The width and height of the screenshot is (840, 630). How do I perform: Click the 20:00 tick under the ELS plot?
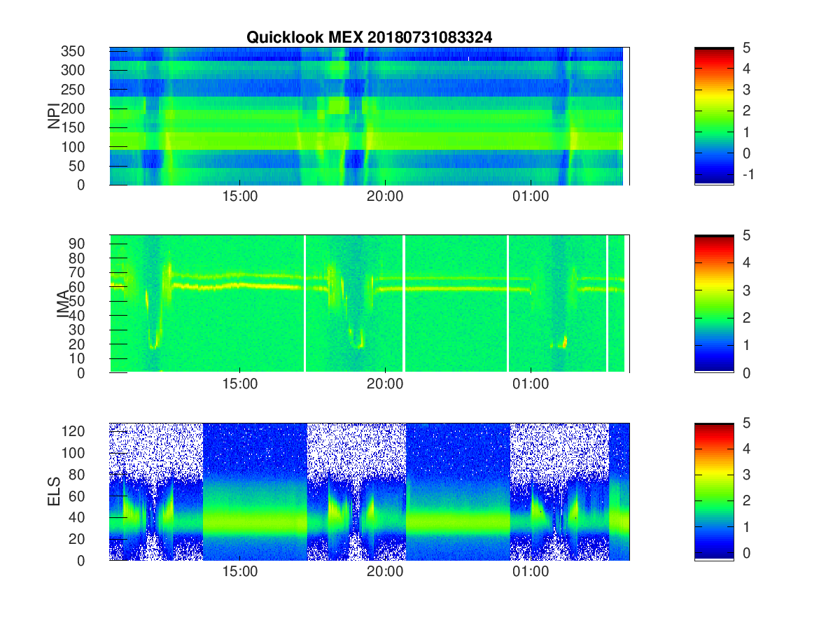click(x=385, y=571)
